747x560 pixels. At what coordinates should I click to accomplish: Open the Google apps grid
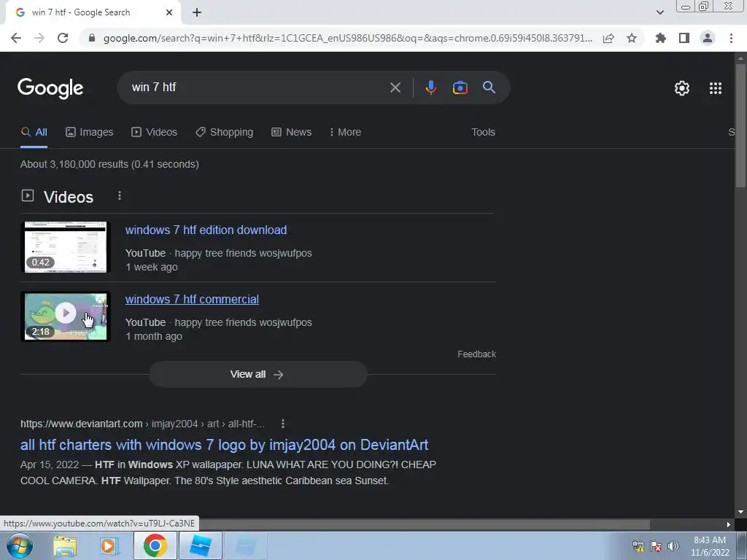(716, 88)
